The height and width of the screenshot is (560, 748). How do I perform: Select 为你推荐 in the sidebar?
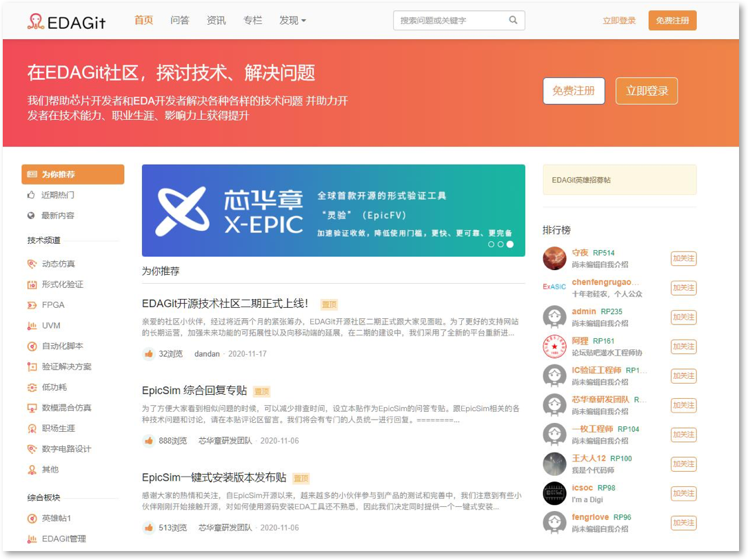pos(73,174)
